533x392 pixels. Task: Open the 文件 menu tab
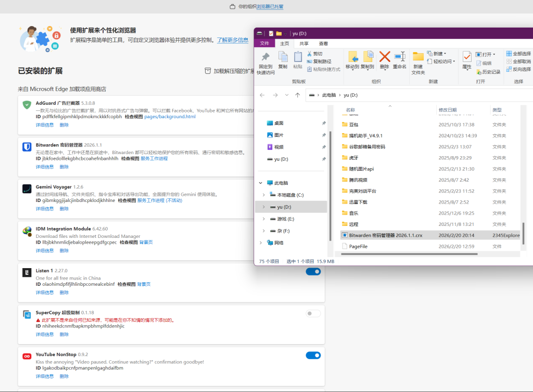pos(264,44)
